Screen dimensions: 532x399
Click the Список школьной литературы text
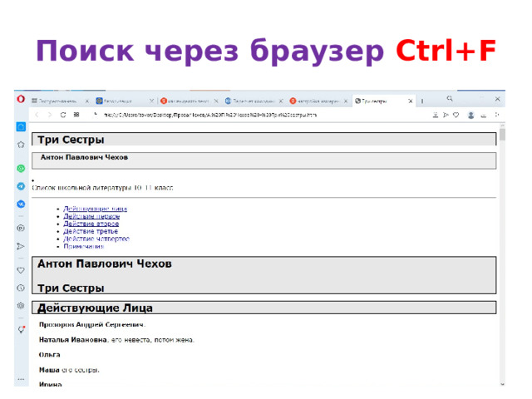(102, 188)
